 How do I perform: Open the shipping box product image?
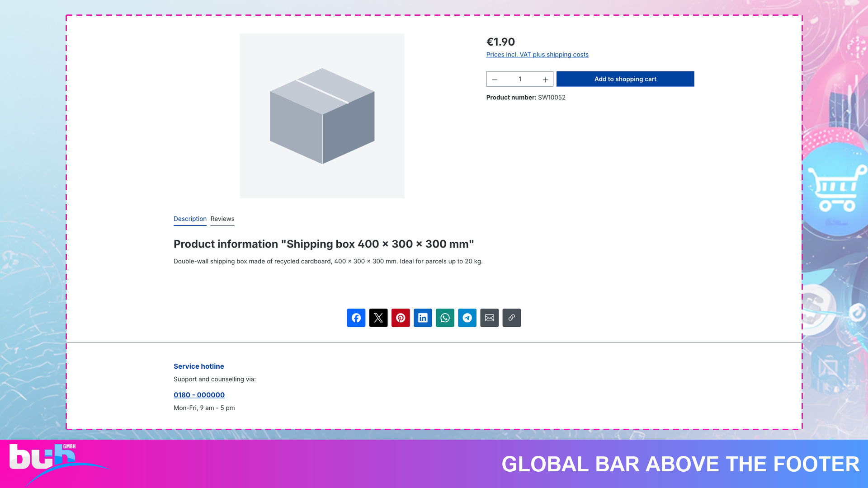[322, 116]
